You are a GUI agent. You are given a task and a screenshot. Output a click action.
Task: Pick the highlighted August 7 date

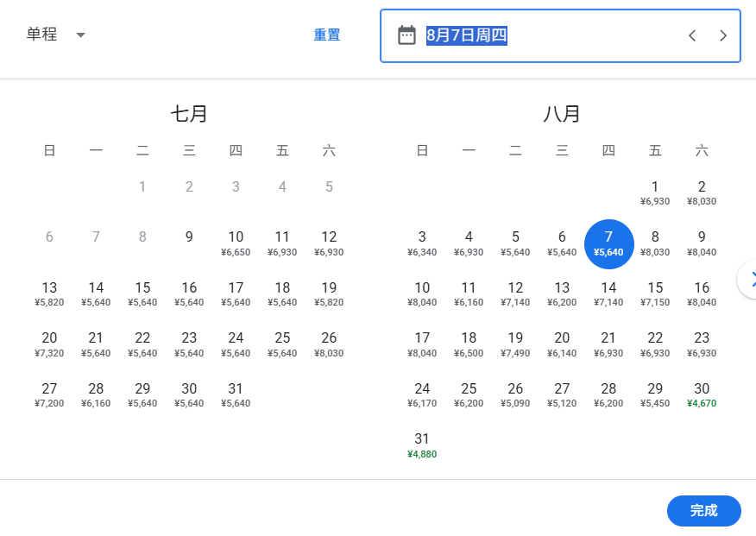608,243
